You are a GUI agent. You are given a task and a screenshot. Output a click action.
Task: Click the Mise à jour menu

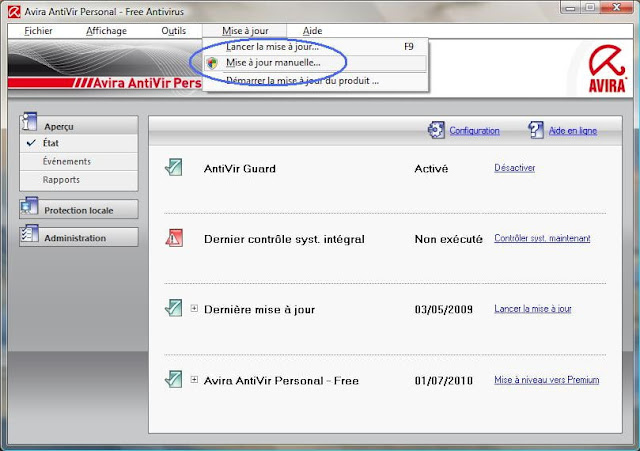tap(245, 31)
